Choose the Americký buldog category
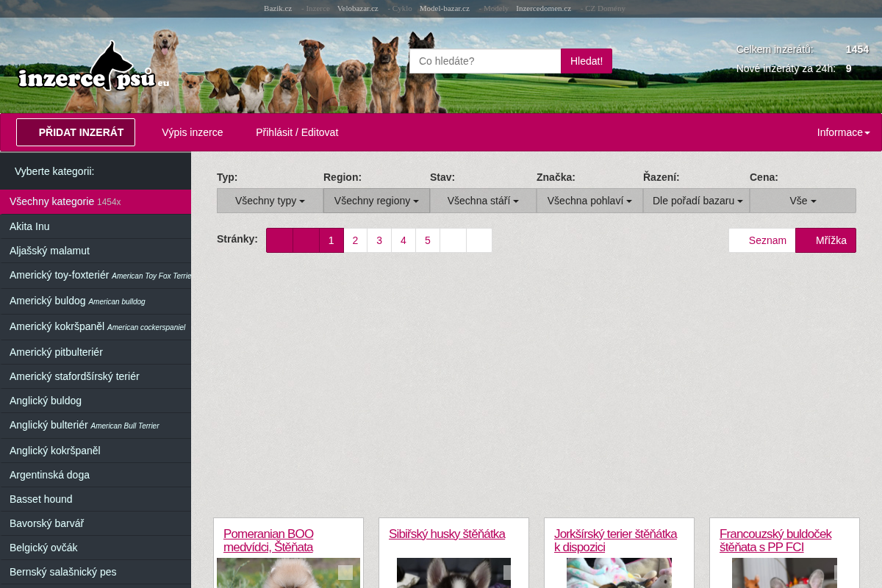Screen dimensions: 882x588 pos(96,301)
